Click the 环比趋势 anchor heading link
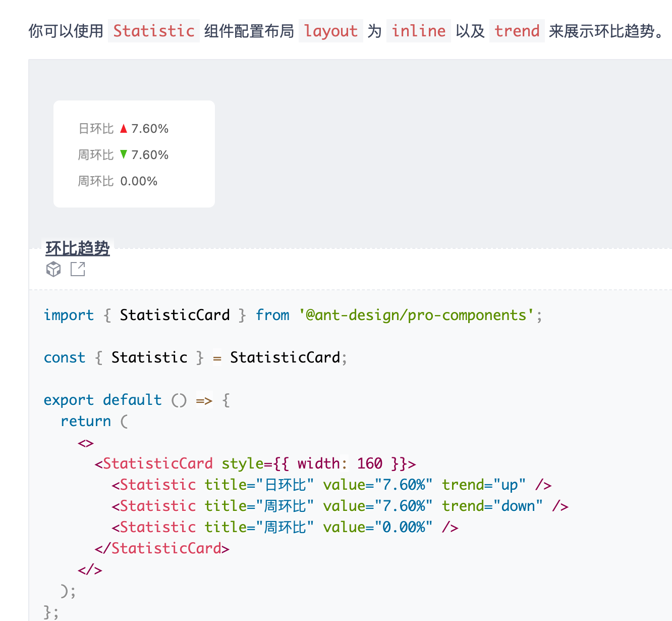This screenshot has width=672, height=621. 78,248
